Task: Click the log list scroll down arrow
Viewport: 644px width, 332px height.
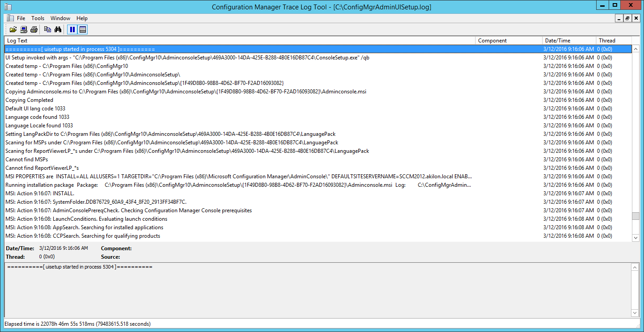Action: [x=636, y=238]
